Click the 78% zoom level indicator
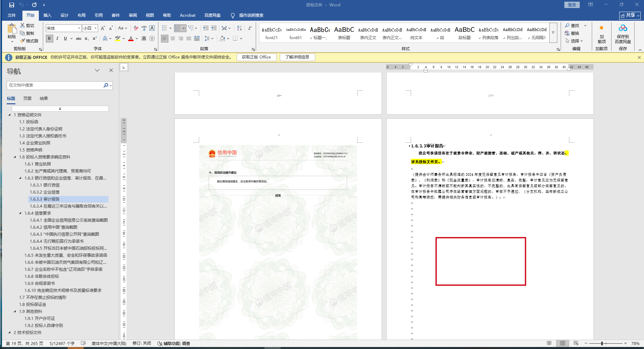 (x=635, y=343)
